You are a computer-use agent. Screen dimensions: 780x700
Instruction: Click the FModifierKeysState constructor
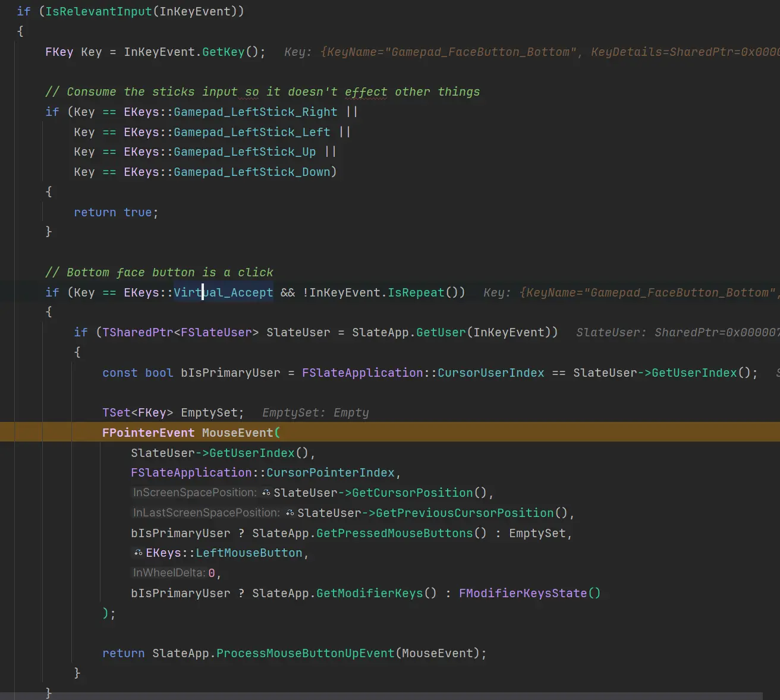[523, 593]
